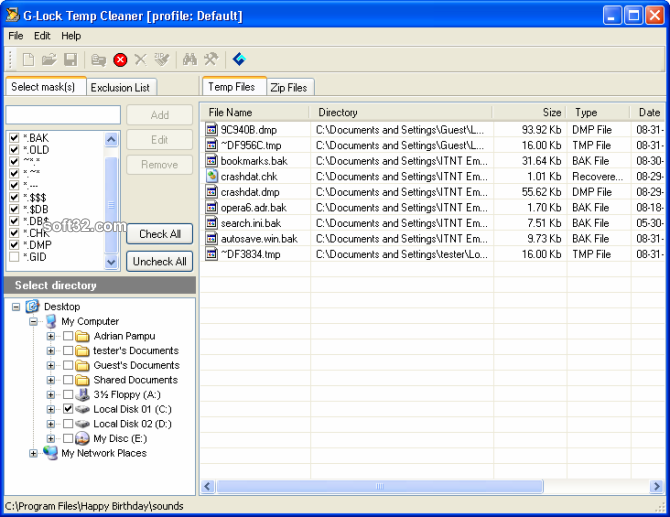Click the mask name input field
Viewport: 670px width, 517px height.
[63, 115]
